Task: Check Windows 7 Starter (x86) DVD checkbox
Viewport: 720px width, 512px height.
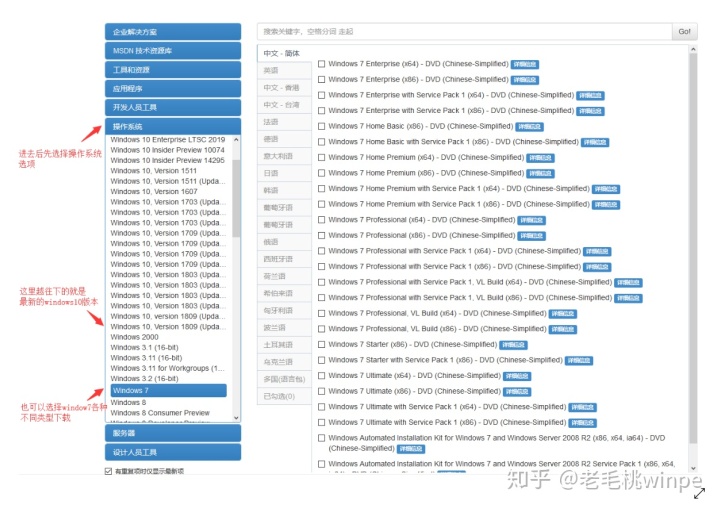Action: [x=322, y=345]
